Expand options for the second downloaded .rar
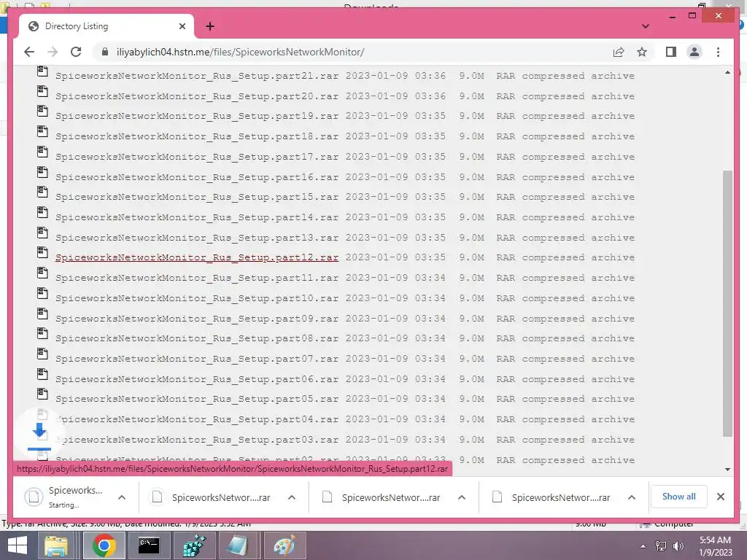Screen dimensions: 747x560 [x=292, y=497]
